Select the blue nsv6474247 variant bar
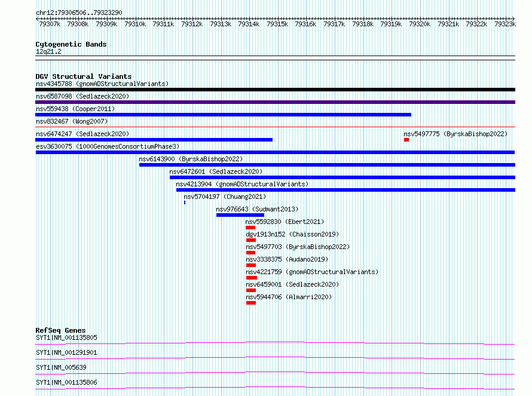The width and height of the screenshot is (532, 396). [154, 140]
